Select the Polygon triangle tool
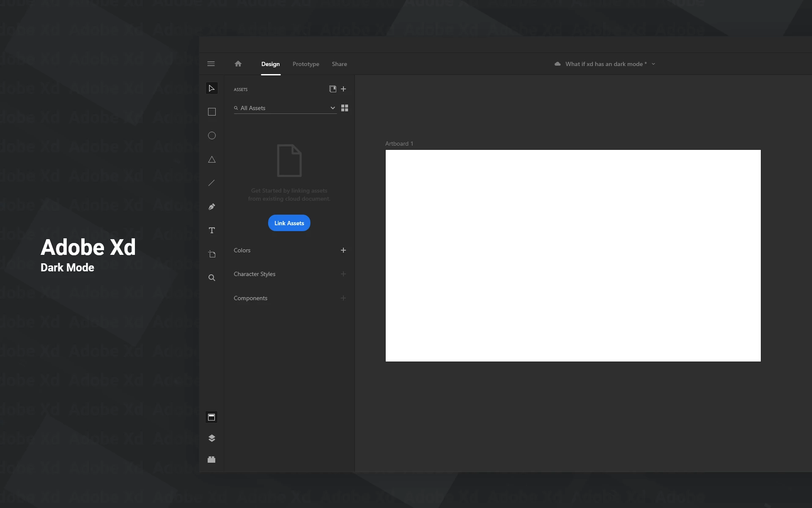 click(x=211, y=160)
